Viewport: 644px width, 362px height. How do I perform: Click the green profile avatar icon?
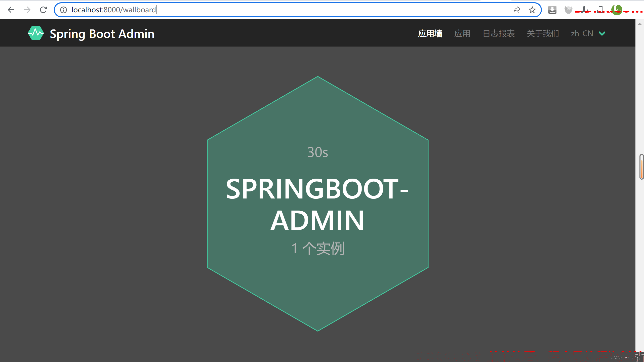pyautogui.click(x=617, y=10)
